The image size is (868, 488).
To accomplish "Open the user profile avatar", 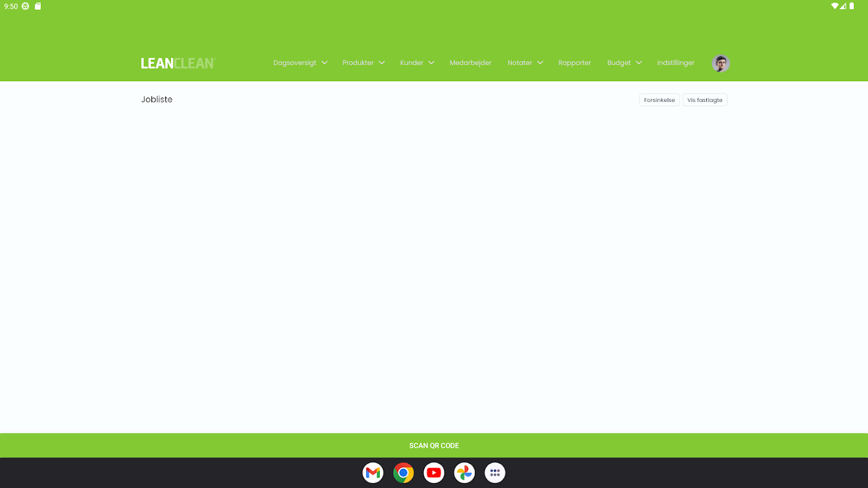I will [720, 63].
